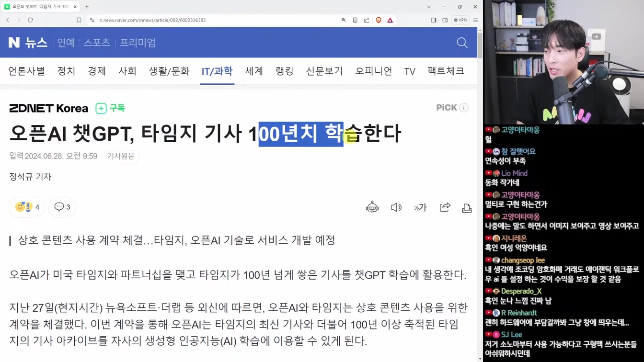
Task: Click chat username Desperado_X
Action: click(x=521, y=291)
